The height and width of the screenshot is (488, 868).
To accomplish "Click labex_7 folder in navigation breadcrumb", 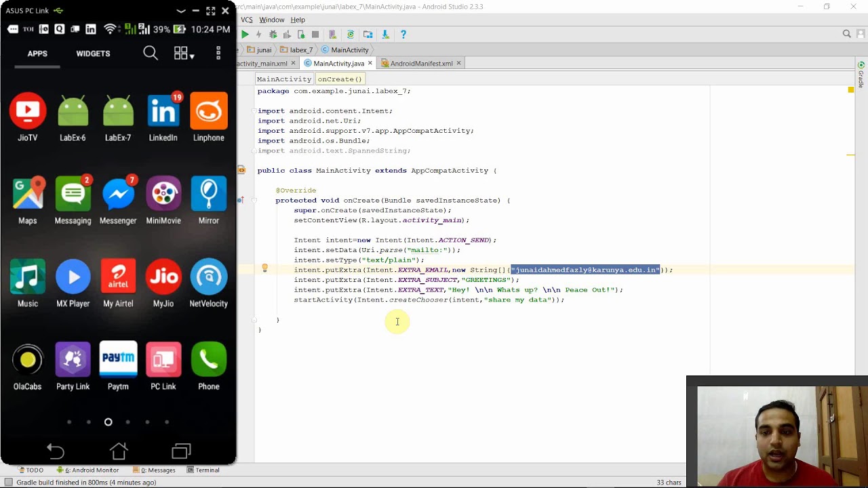I will (x=296, y=49).
